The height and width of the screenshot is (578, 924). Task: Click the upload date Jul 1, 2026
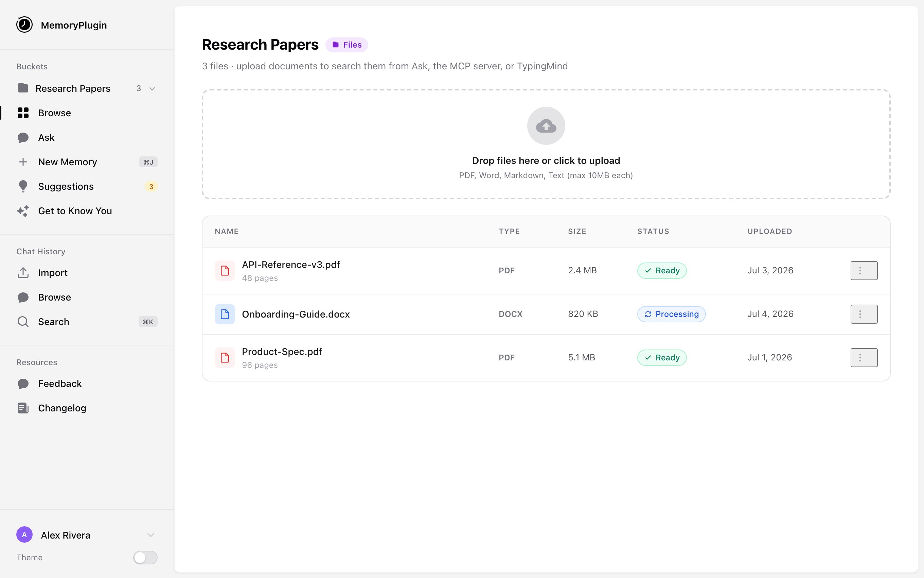769,358
